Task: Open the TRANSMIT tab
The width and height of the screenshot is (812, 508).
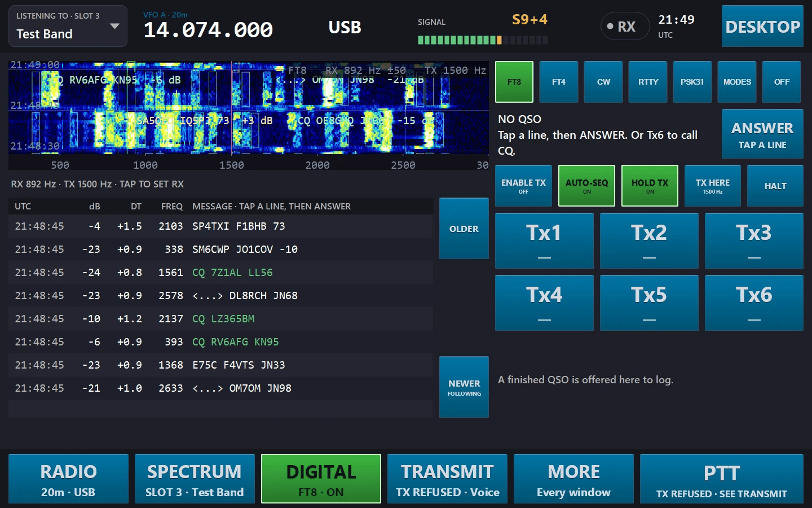Action: (447, 479)
